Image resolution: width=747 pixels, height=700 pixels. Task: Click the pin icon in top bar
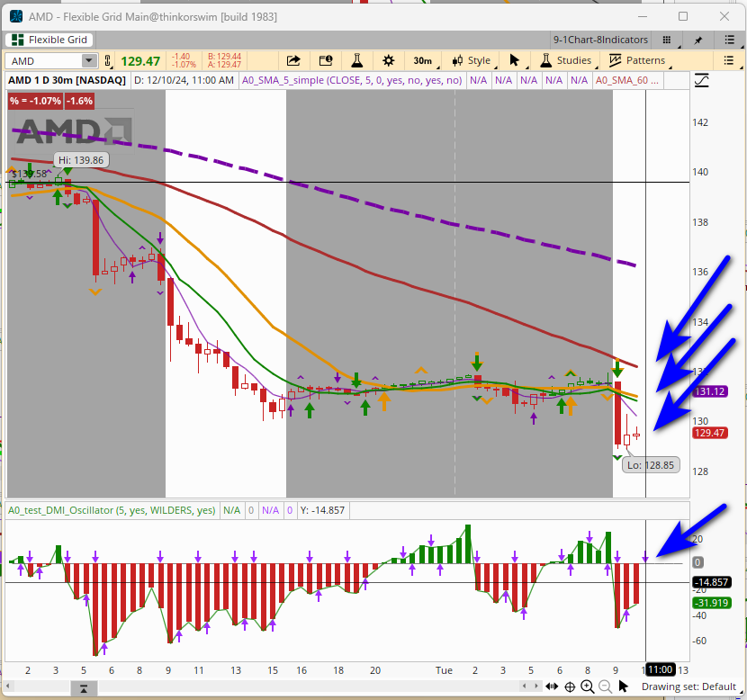698,40
